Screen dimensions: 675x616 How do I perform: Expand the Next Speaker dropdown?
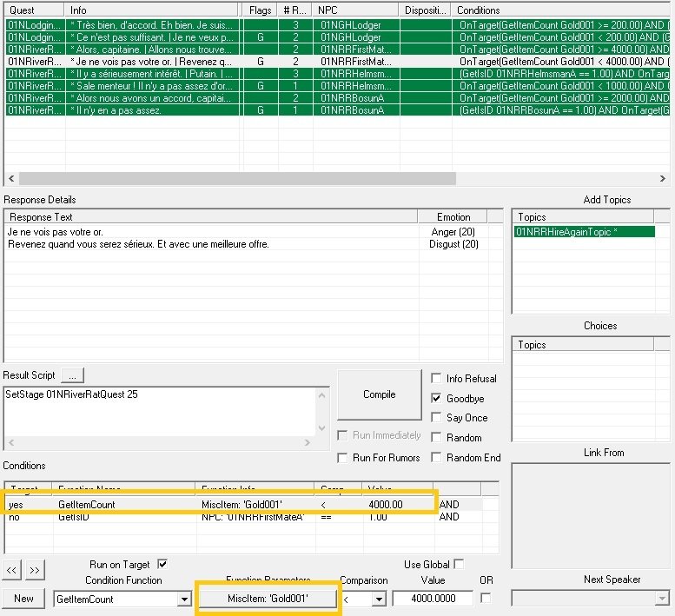tap(662, 599)
